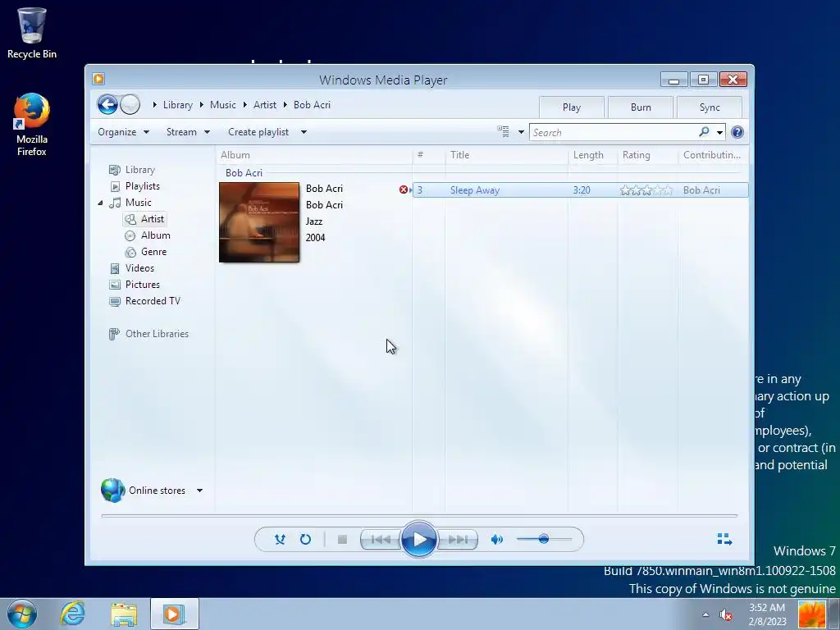Show hidden system tray icons
The height and width of the screenshot is (630, 840).
(x=705, y=614)
